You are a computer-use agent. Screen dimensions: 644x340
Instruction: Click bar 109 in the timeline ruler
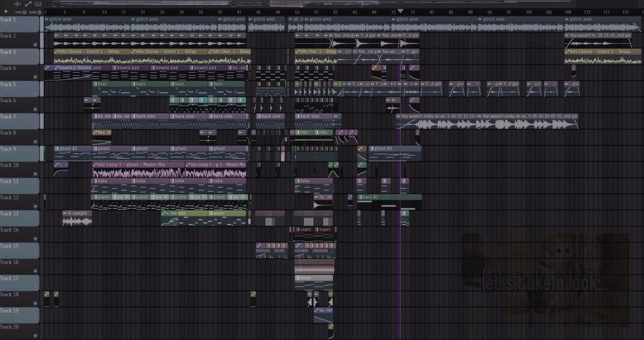567,12
